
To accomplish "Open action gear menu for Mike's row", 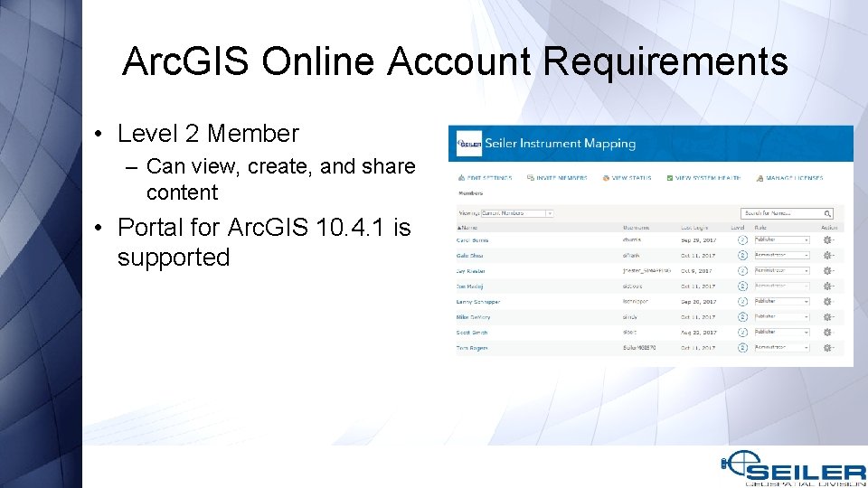I will coord(828,317).
